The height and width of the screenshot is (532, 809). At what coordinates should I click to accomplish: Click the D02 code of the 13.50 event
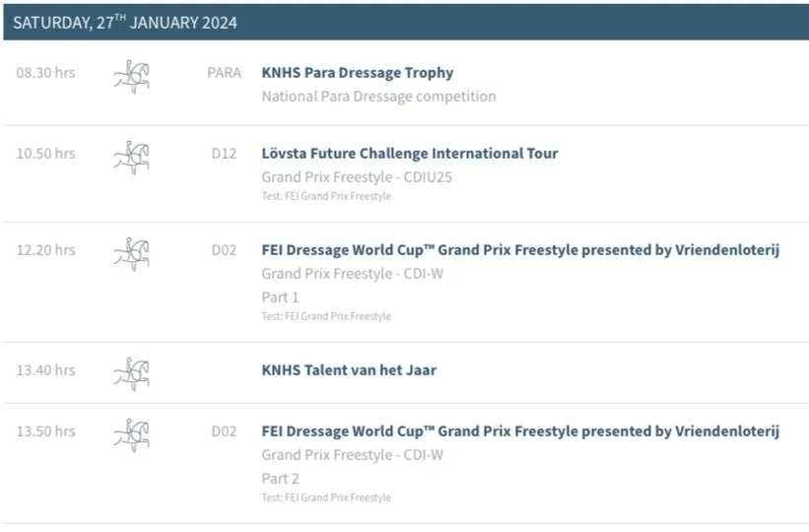[x=224, y=432]
